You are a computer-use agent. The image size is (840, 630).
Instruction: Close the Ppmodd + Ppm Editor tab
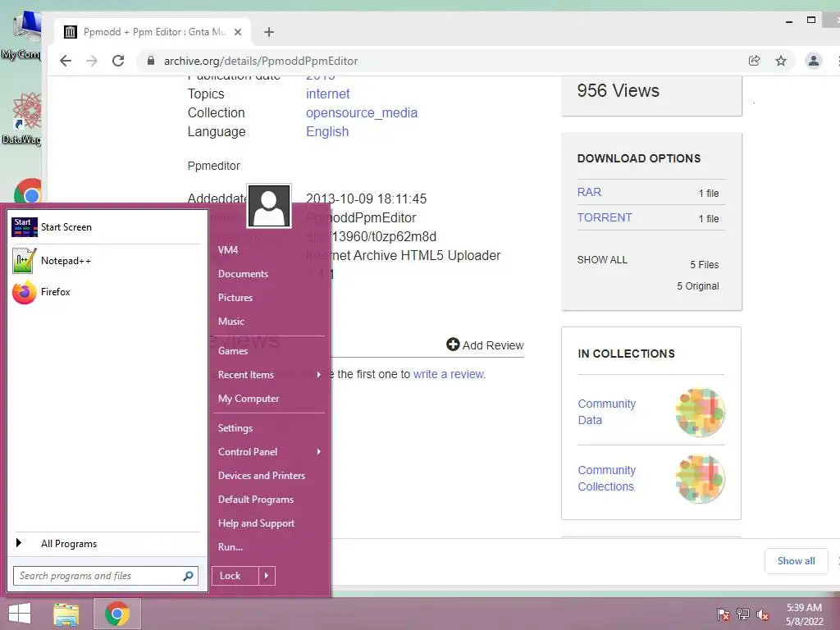238,32
